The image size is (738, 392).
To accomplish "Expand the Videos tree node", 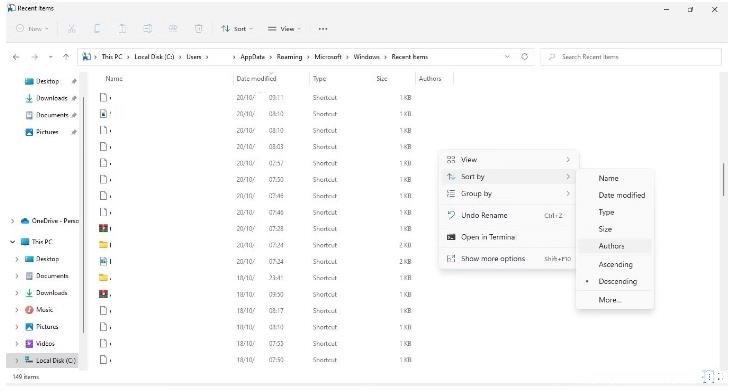I will [x=17, y=344].
